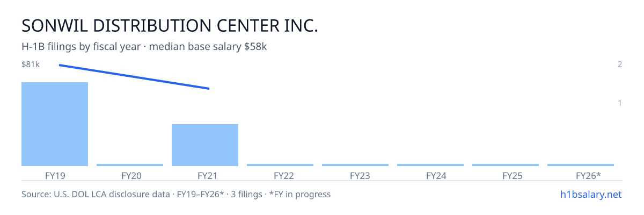
Task: Click the FY26* axis label
Action: tap(588, 175)
